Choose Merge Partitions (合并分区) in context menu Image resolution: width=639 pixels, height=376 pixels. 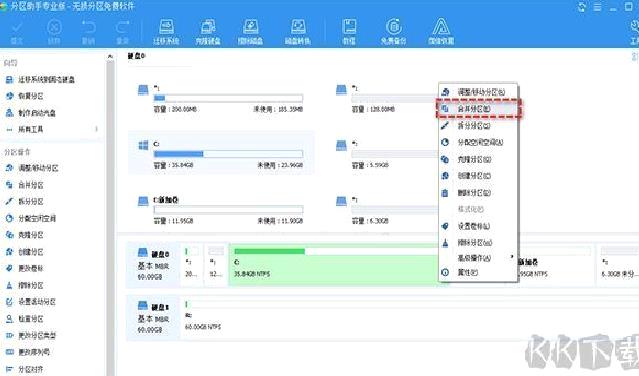[x=478, y=109]
